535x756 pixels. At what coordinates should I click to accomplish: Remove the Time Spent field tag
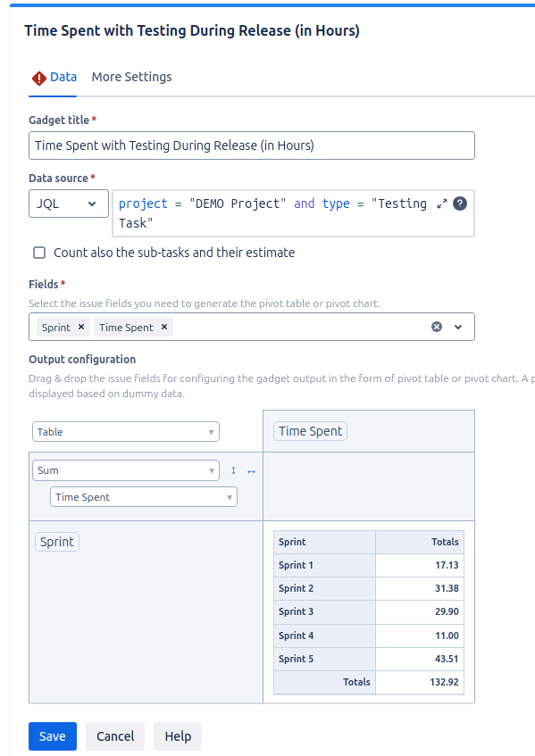164,327
